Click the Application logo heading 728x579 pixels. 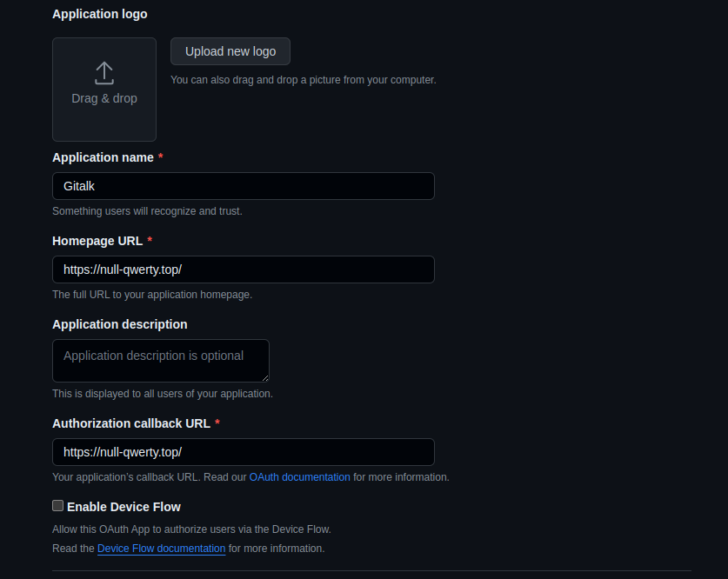[99, 13]
